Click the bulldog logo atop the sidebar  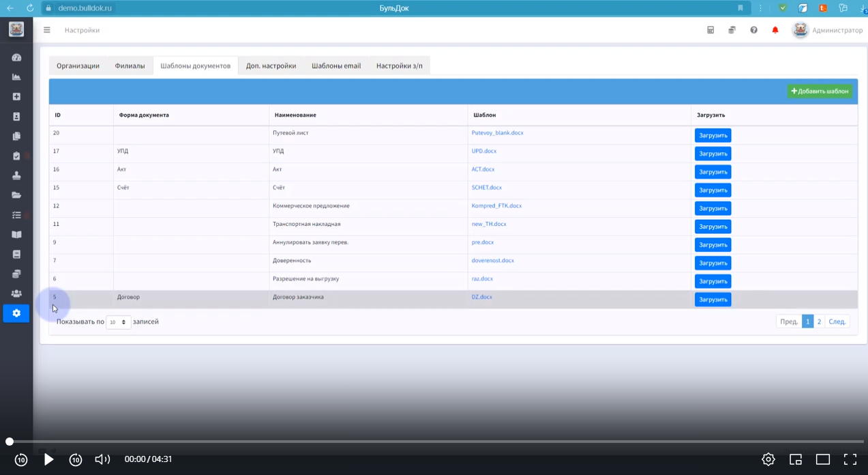pos(16,29)
